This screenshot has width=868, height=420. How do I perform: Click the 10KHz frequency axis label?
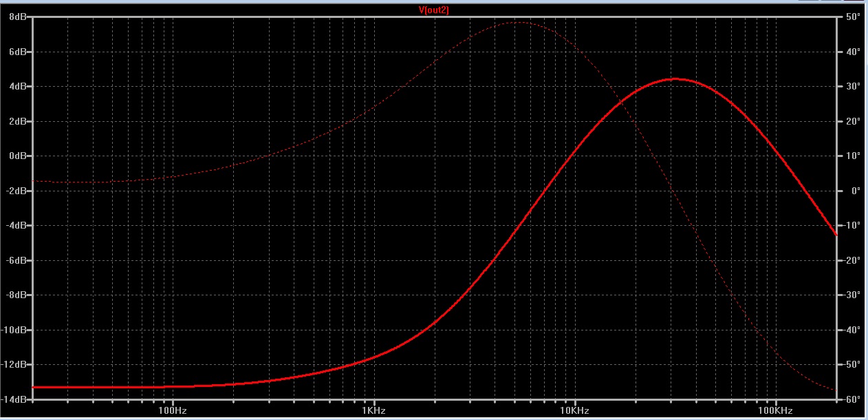point(575,411)
